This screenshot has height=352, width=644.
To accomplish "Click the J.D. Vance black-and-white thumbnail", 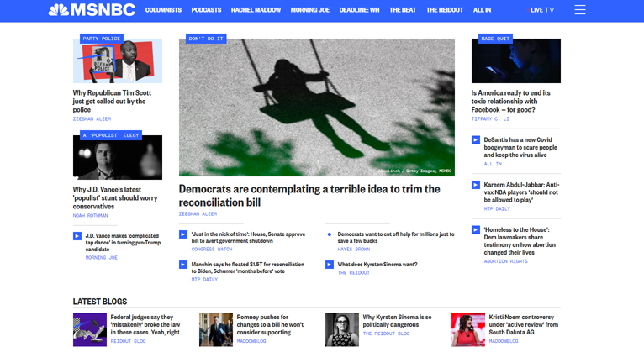I will (118, 158).
